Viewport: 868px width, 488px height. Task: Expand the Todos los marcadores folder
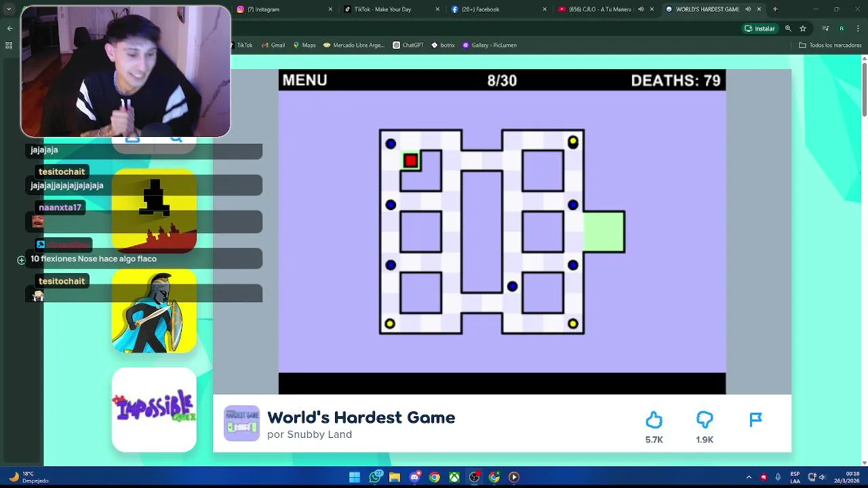point(830,45)
